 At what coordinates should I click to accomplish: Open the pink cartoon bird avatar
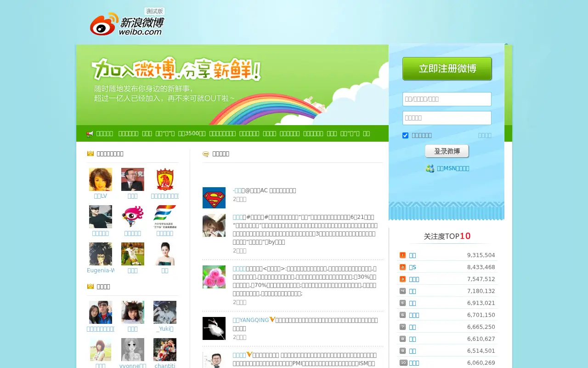[133, 217]
